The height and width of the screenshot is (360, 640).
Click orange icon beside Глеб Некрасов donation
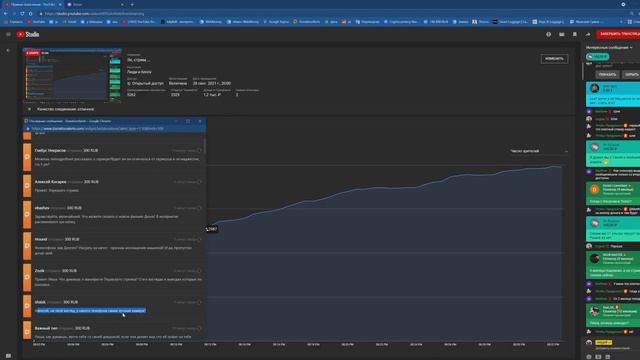point(27,157)
